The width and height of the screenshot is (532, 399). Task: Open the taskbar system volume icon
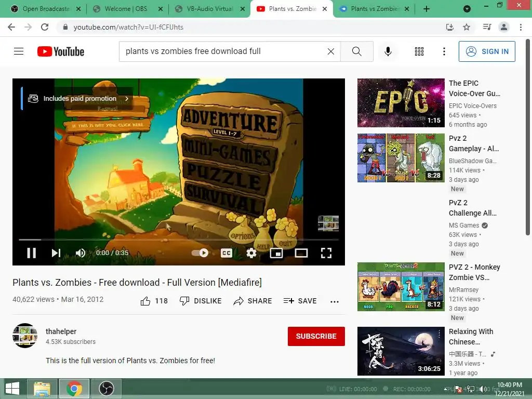pos(484,389)
